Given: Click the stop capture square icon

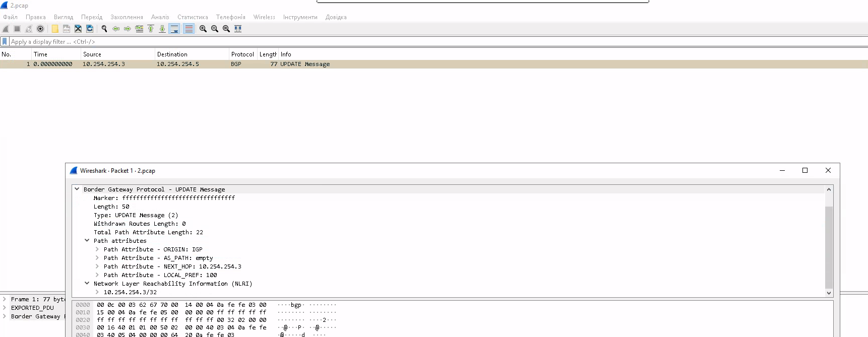Looking at the screenshot, I should click(x=17, y=29).
